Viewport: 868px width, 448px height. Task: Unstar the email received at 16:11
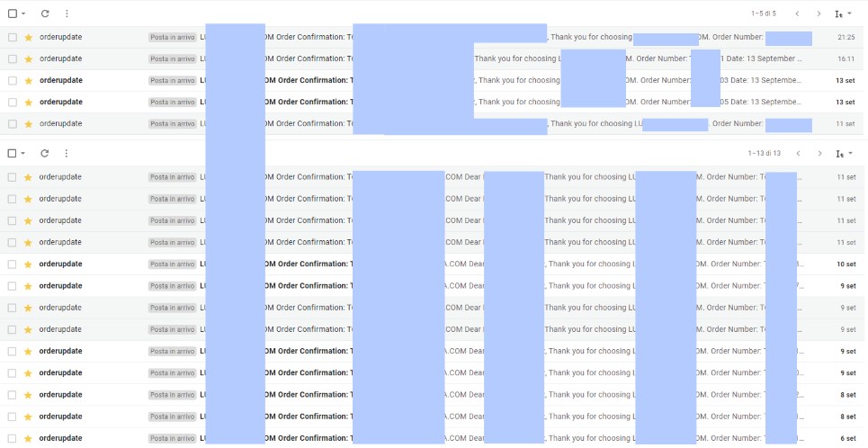(29, 58)
